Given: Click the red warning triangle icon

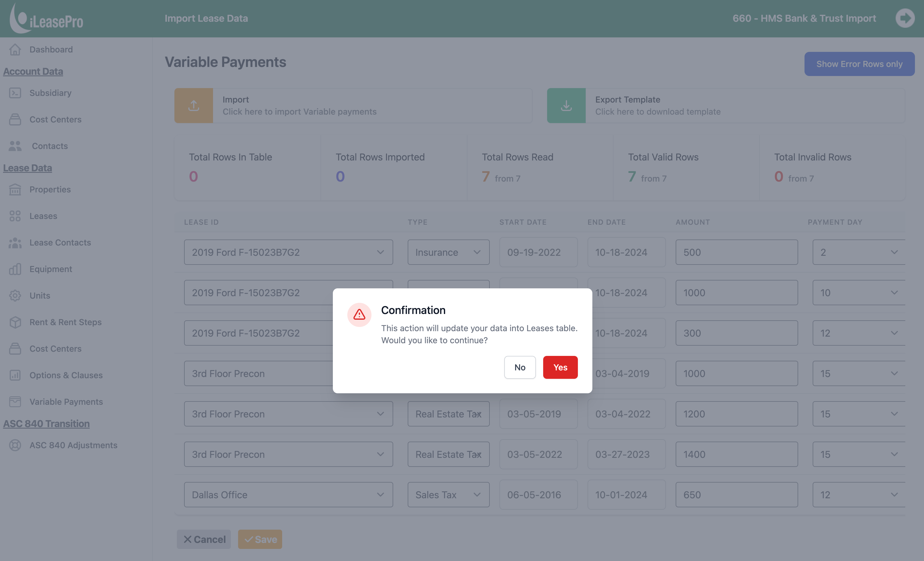Looking at the screenshot, I should (x=359, y=314).
